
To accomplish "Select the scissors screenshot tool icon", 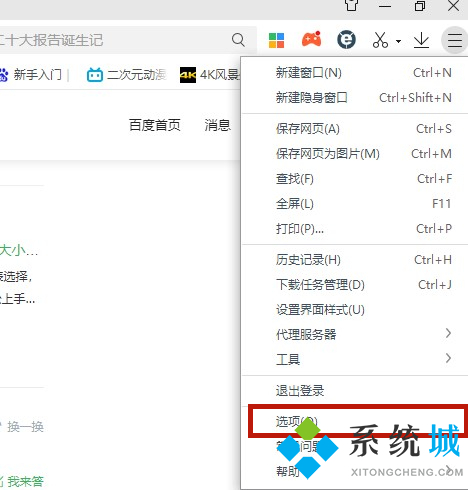I will click(x=380, y=40).
